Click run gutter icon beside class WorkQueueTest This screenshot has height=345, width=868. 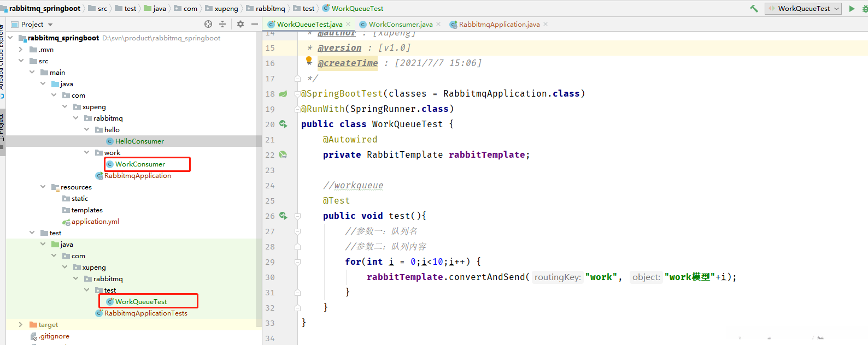coord(283,124)
